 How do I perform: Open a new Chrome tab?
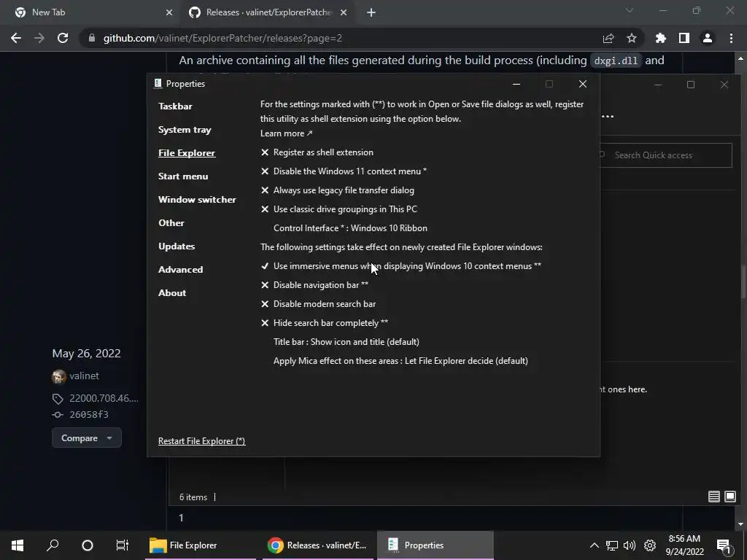point(371,12)
